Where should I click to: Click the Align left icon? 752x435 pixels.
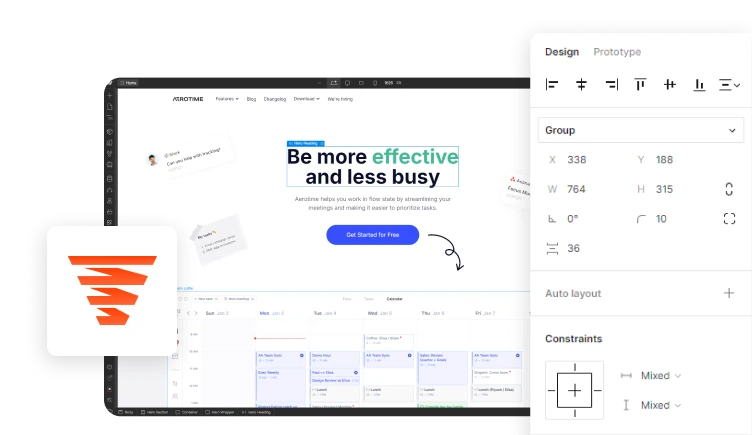pyautogui.click(x=552, y=85)
